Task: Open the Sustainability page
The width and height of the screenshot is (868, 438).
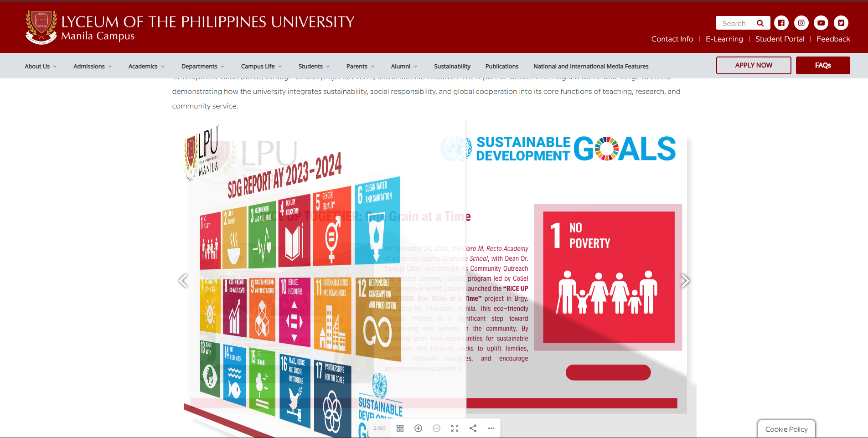Action: (452, 66)
